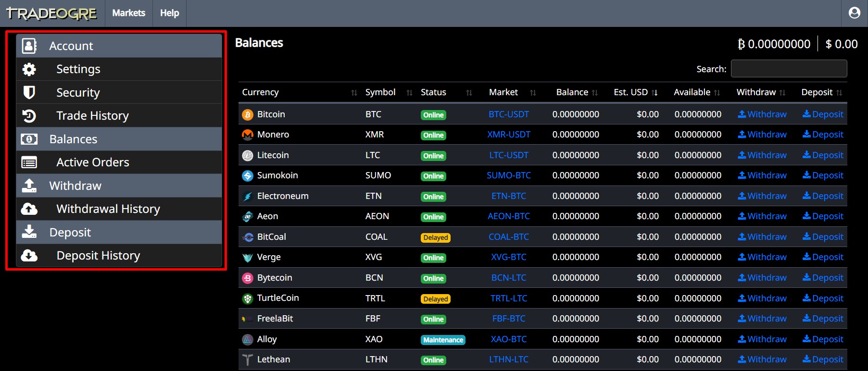
Task: Click Deposit link for Alloy
Action: click(823, 339)
